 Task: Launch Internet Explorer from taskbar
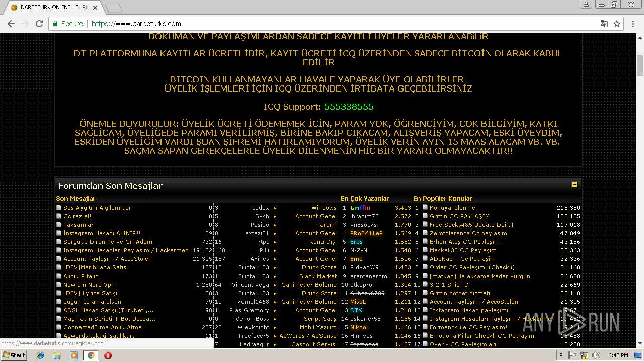click(40, 355)
